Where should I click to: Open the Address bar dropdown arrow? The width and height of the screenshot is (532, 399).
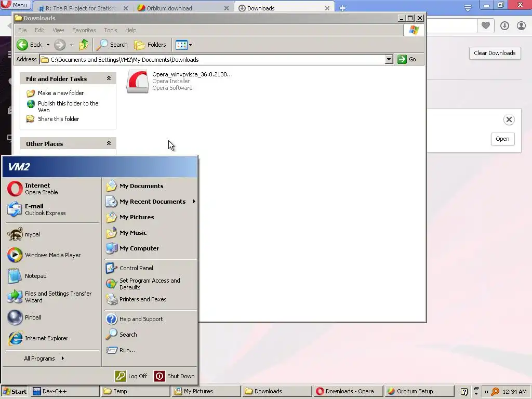(389, 59)
